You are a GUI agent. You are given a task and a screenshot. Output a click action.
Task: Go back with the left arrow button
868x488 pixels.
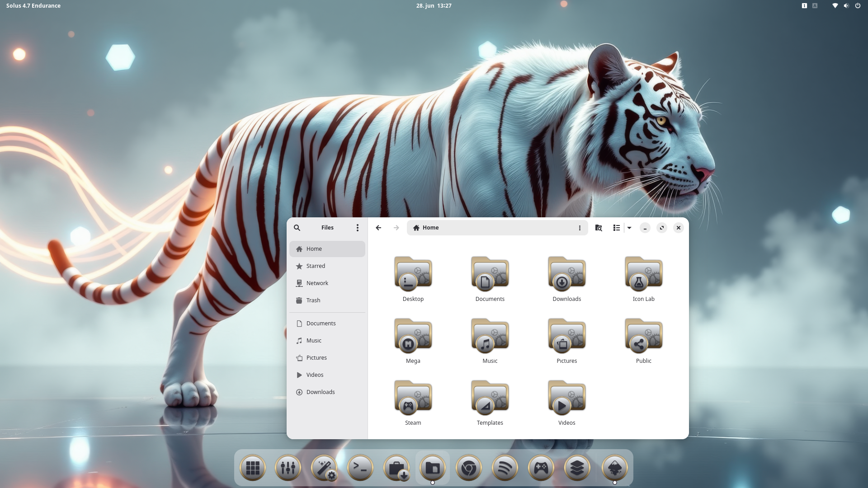coord(378,228)
